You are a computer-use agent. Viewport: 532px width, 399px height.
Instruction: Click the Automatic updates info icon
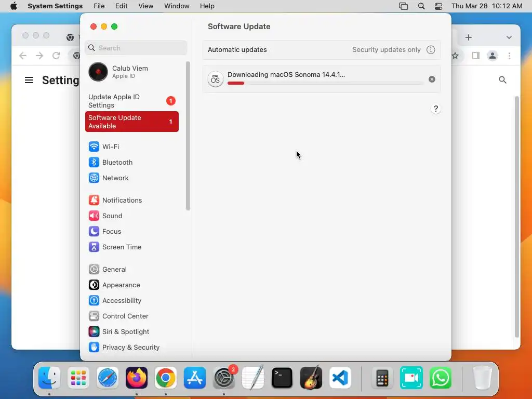pos(431,49)
